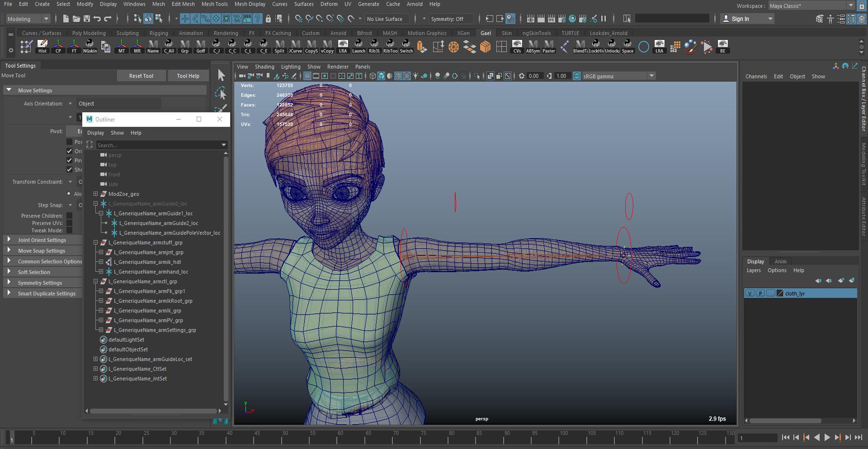868x449 pixels.
Task: Switch to the Rigging shelf tab
Action: (x=159, y=33)
